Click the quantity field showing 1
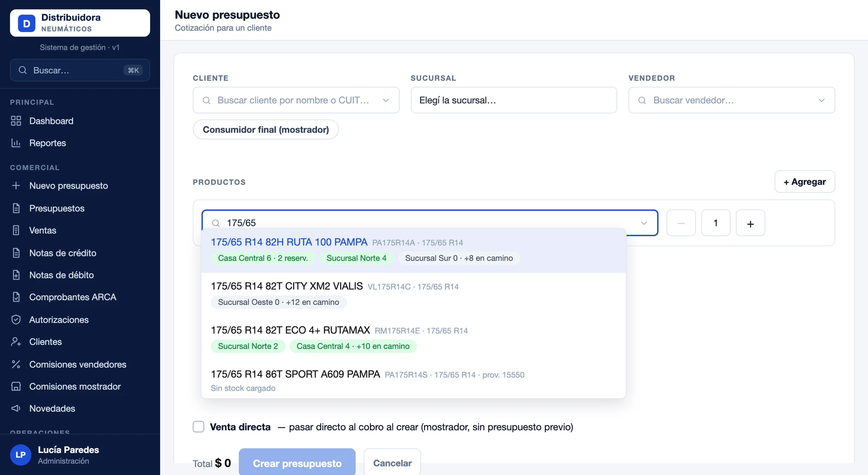 click(716, 223)
